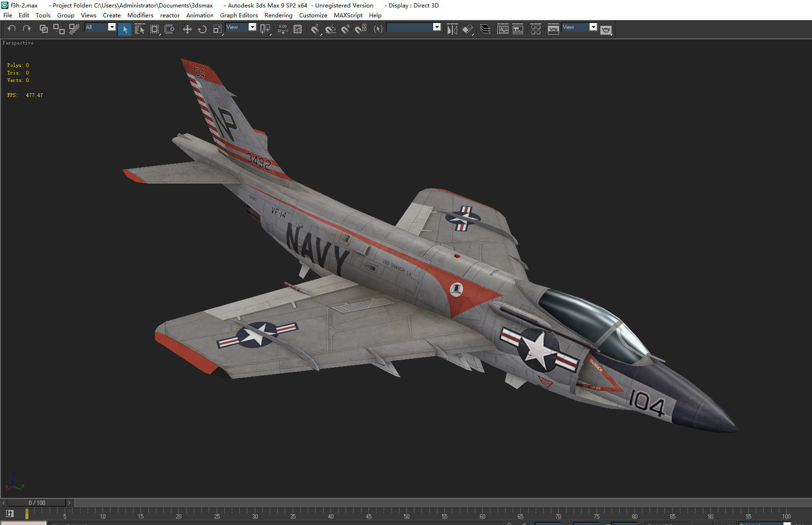Screen dimensions: 812x525
Task: Click frame 25 on the timeline
Action: 217,516
